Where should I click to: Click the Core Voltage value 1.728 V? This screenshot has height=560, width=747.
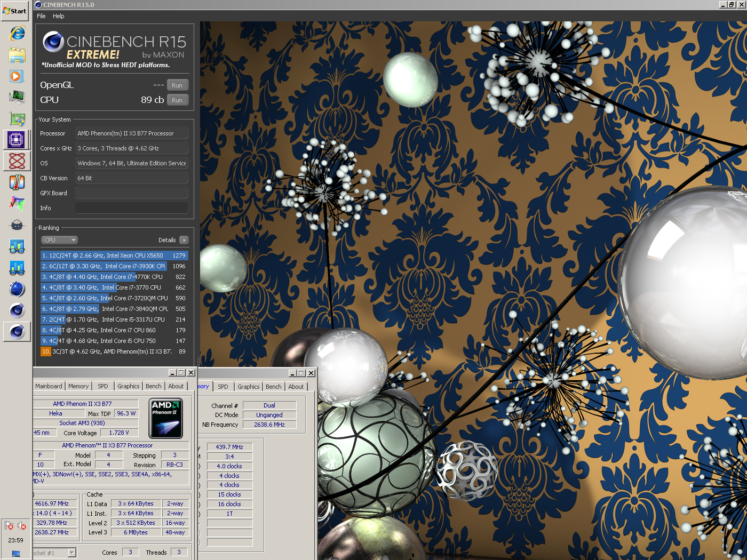[x=119, y=433]
